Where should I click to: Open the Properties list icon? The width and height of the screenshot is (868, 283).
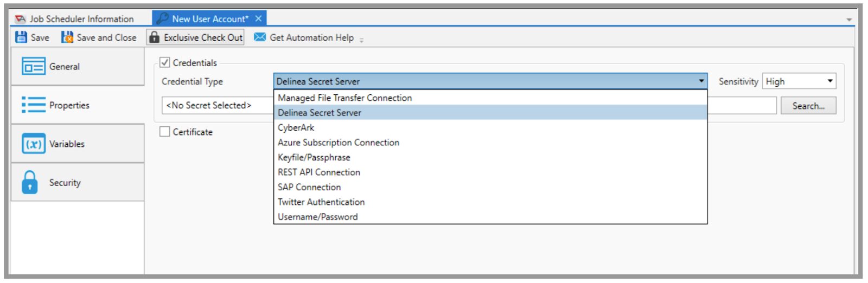pyautogui.click(x=33, y=105)
